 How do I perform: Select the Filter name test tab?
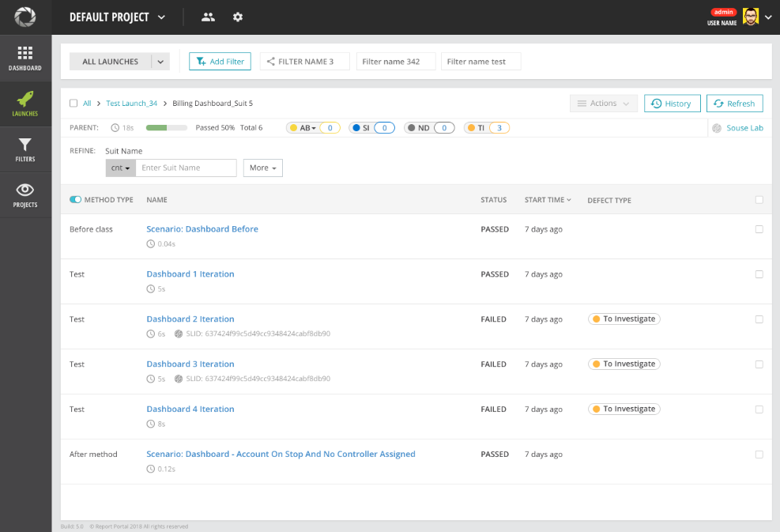[480, 61]
